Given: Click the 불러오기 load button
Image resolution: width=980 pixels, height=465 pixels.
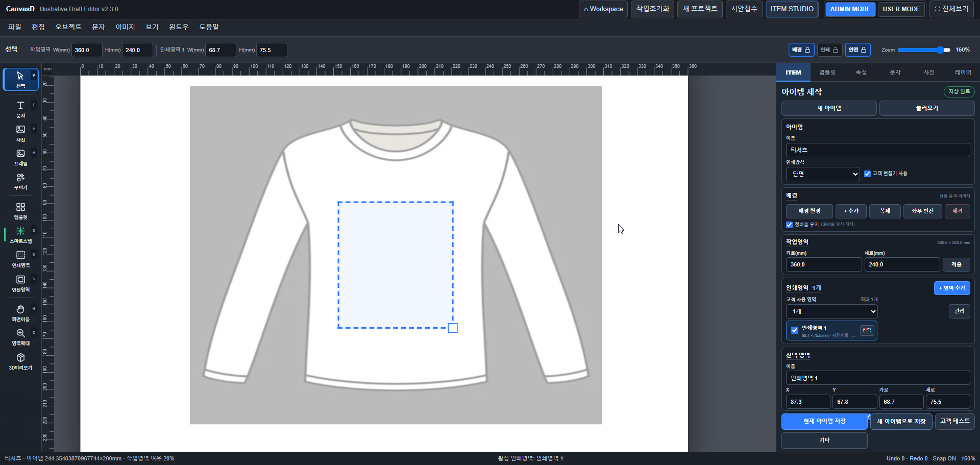Looking at the screenshot, I should (927, 108).
